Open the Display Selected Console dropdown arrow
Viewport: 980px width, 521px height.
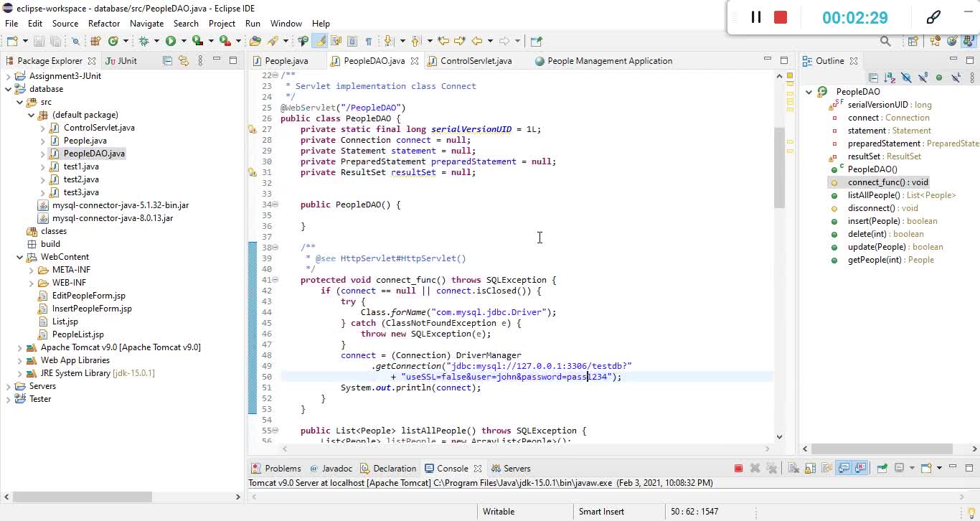click(912, 469)
